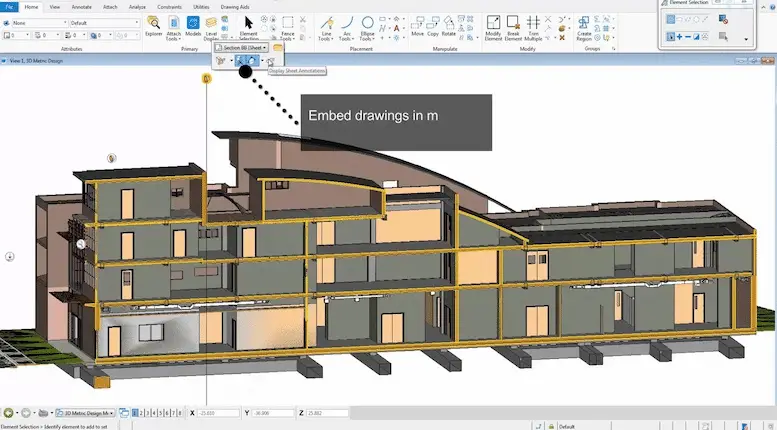Click the lock icon in status bar
The height and width of the screenshot is (430, 777).
pos(551,426)
